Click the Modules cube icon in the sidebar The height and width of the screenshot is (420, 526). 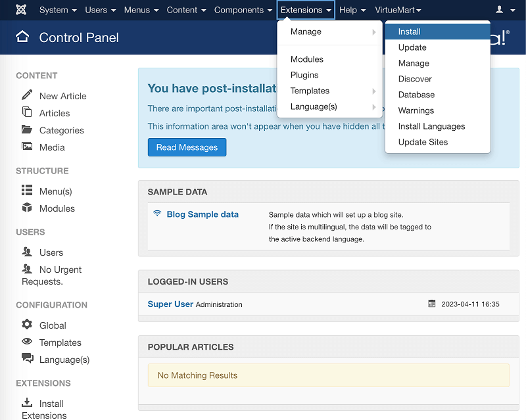point(27,208)
